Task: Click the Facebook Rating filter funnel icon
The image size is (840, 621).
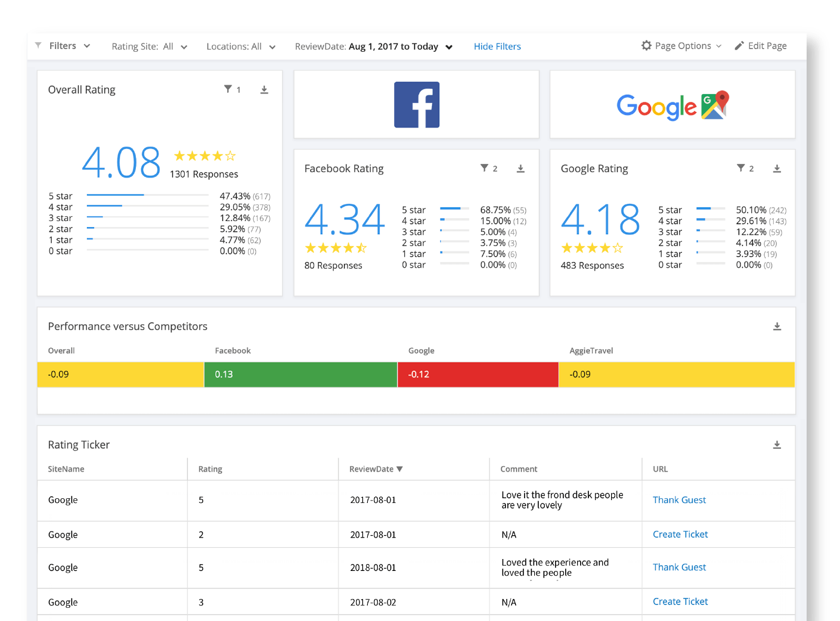Action: pos(484,168)
